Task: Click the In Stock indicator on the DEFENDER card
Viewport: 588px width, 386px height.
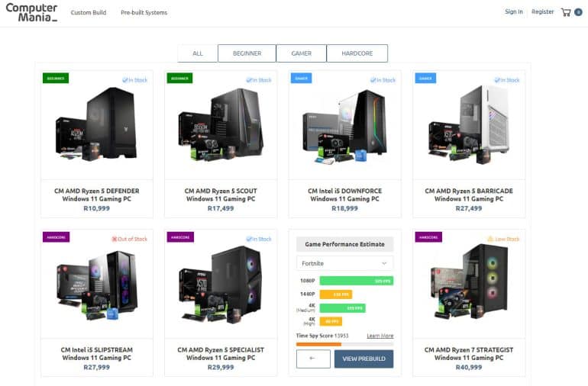Action: pyautogui.click(x=134, y=80)
